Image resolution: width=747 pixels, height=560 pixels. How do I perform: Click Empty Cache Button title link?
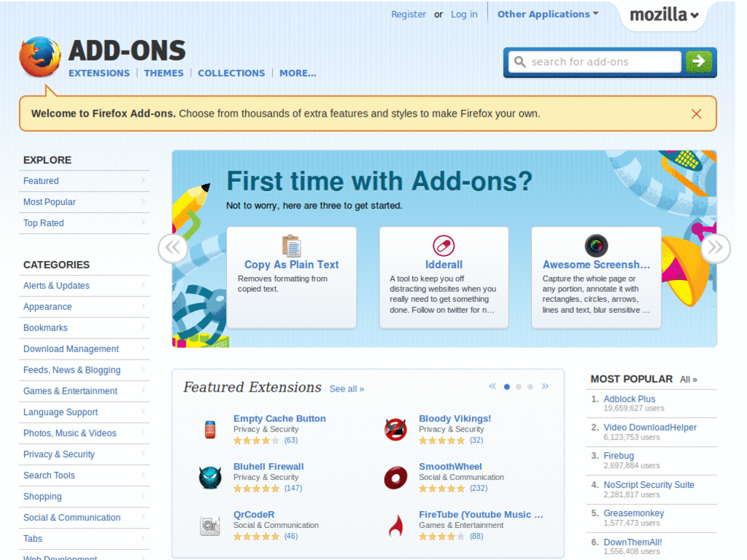click(x=279, y=419)
